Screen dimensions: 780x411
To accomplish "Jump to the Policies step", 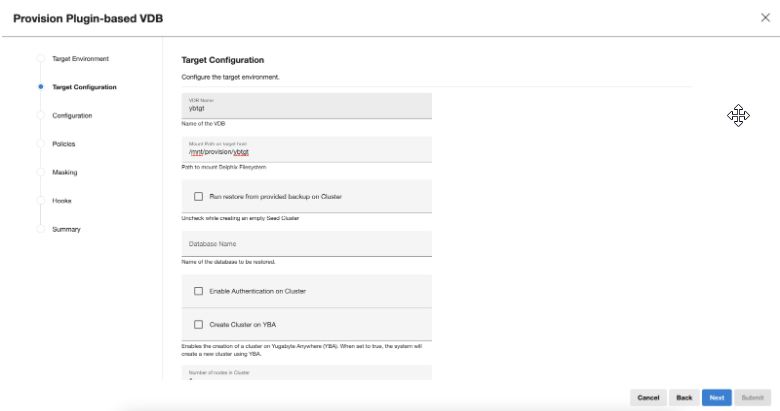I will click(x=64, y=144).
